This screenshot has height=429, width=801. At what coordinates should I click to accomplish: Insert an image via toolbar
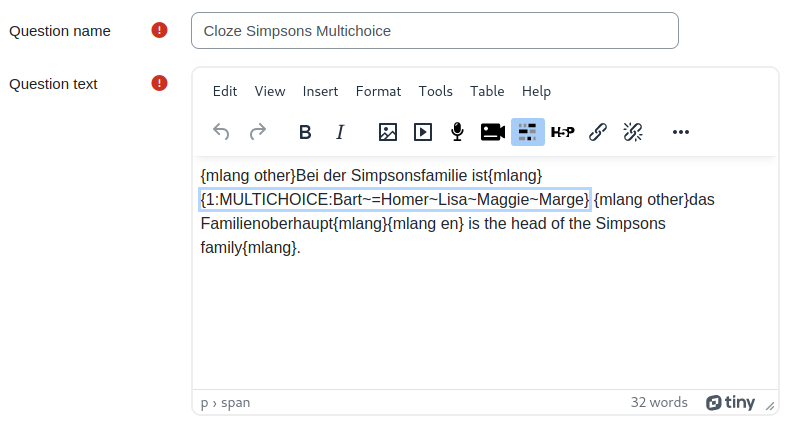tap(388, 132)
